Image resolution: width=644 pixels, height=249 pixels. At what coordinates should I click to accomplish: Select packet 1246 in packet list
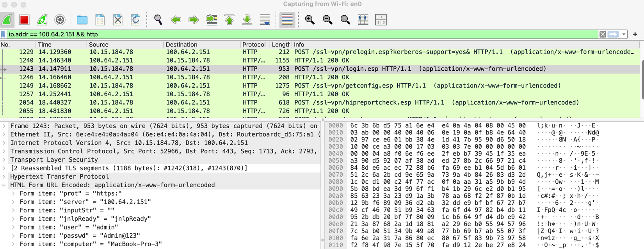pos(320,77)
